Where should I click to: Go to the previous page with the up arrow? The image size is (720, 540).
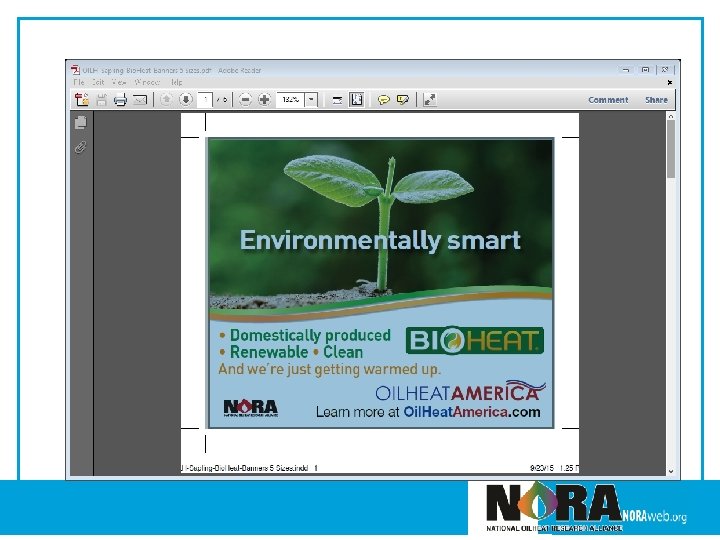[166, 99]
